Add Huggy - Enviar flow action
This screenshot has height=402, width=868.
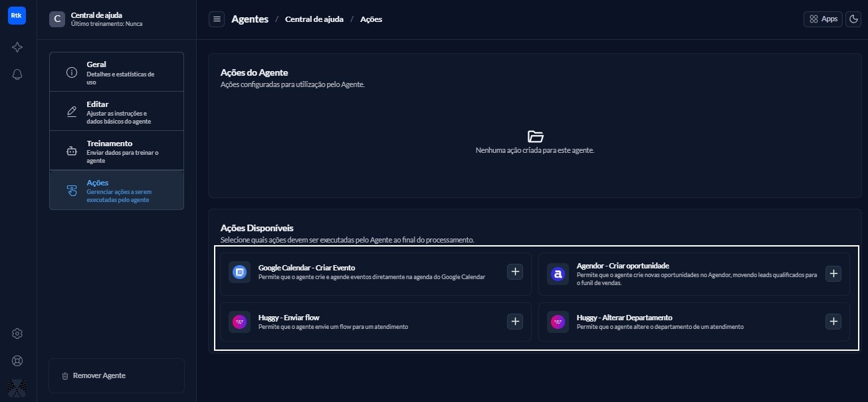515,322
